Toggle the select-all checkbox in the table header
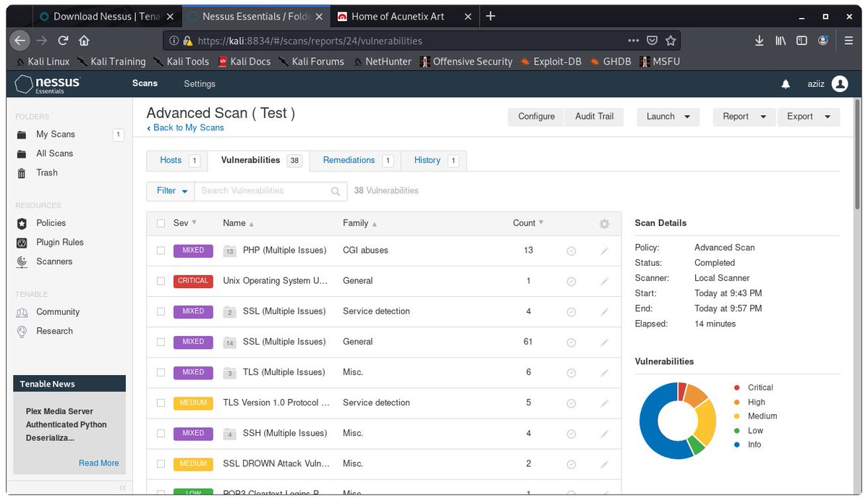The height and width of the screenshot is (501, 868). tap(161, 224)
